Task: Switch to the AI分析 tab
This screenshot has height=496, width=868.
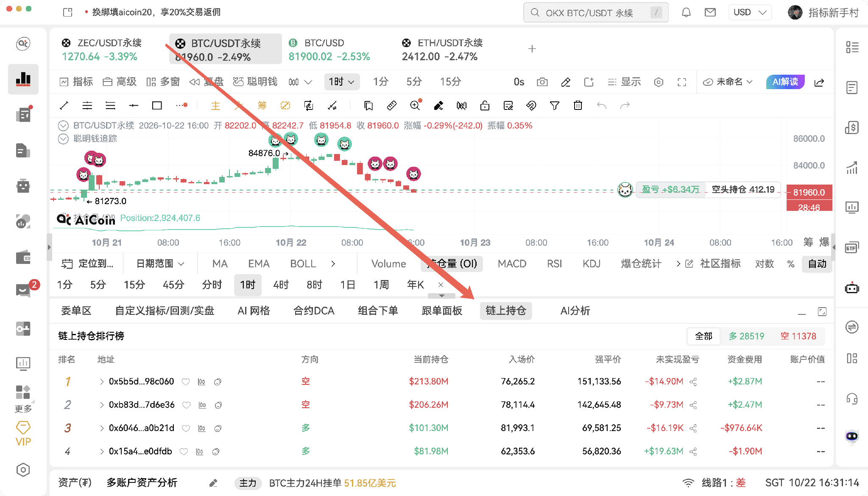Action: tap(575, 311)
